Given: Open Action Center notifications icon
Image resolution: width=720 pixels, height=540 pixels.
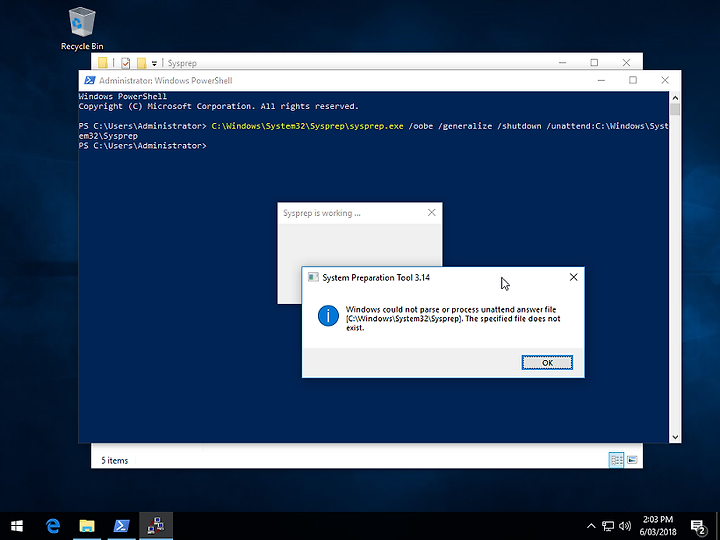Looking at the screenshot, I should 698,527.
